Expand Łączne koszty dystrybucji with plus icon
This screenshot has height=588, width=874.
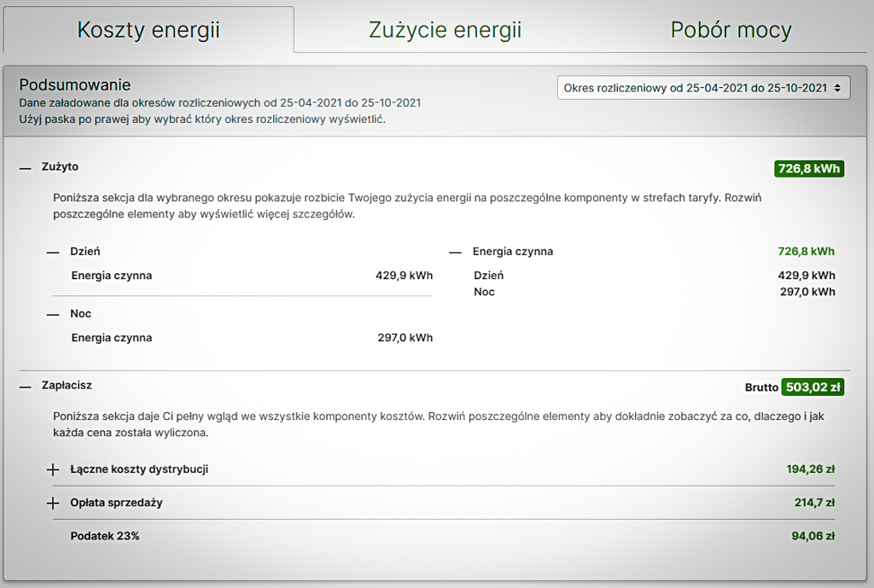53,470
